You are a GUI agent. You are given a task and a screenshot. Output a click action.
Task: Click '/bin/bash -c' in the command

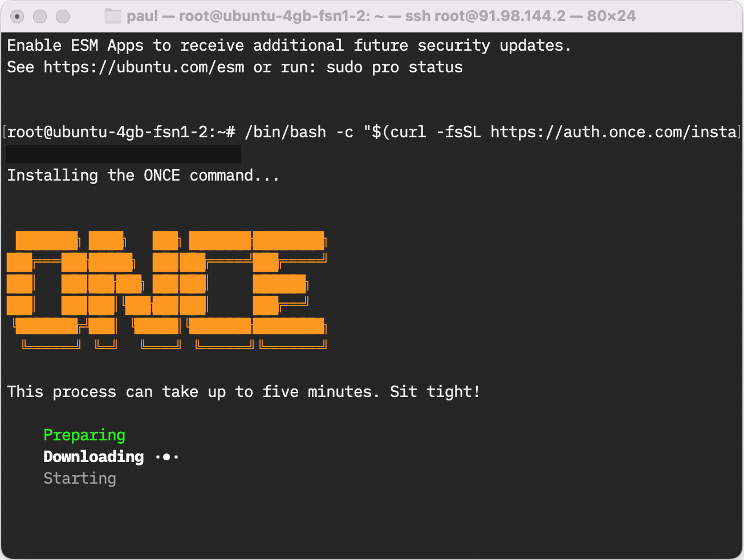point(299,132)
